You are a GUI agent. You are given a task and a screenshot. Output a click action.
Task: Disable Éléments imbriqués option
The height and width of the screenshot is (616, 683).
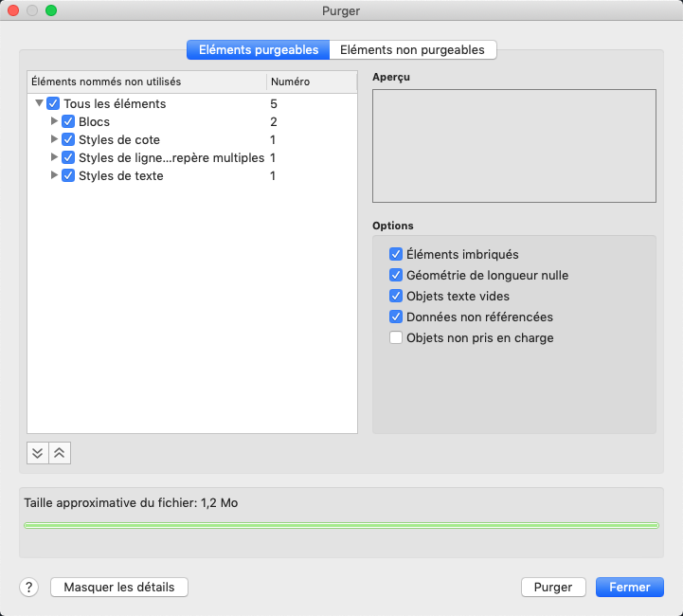396,254
